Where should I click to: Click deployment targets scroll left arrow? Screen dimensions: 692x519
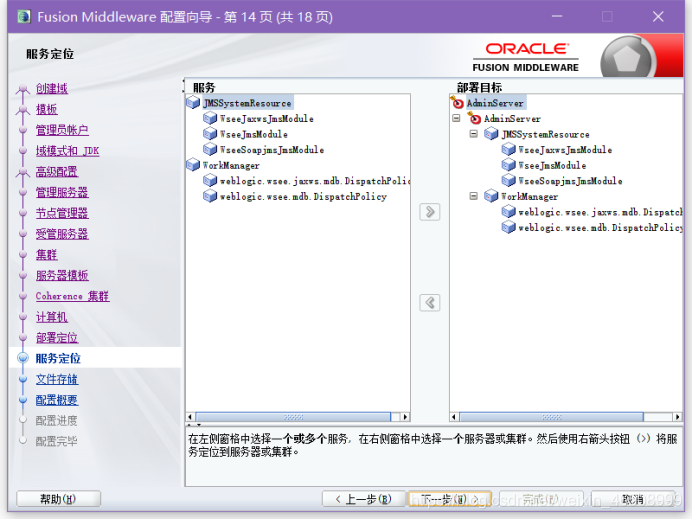tap(454, 417)
